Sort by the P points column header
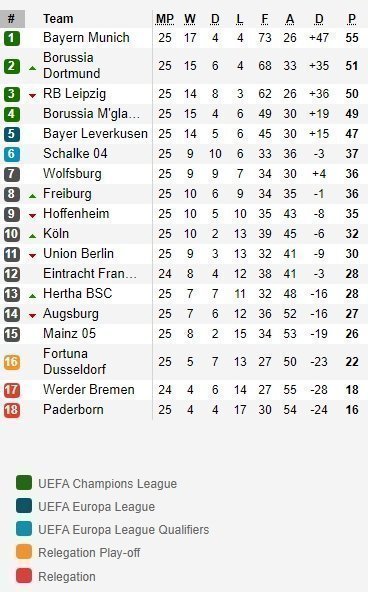 click(x=352, y=19)
